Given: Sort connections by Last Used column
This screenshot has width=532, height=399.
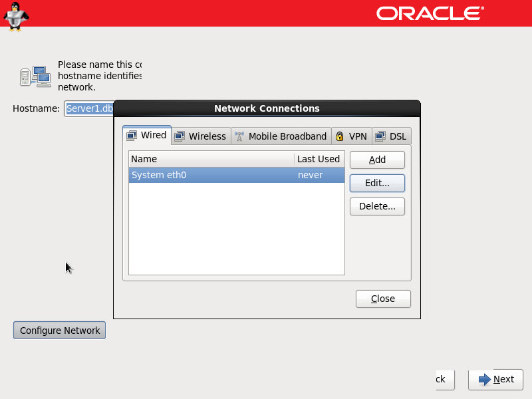Looking at the screenshot, I should coord(319,159).
